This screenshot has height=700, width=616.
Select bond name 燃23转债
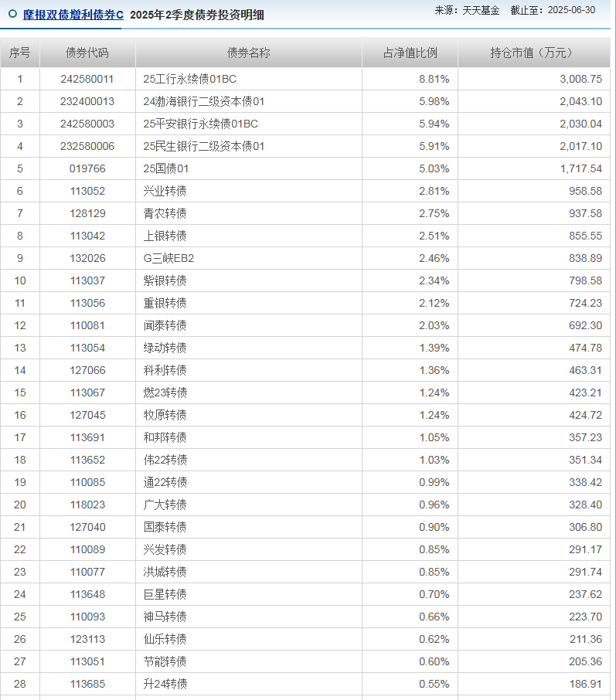165,392
